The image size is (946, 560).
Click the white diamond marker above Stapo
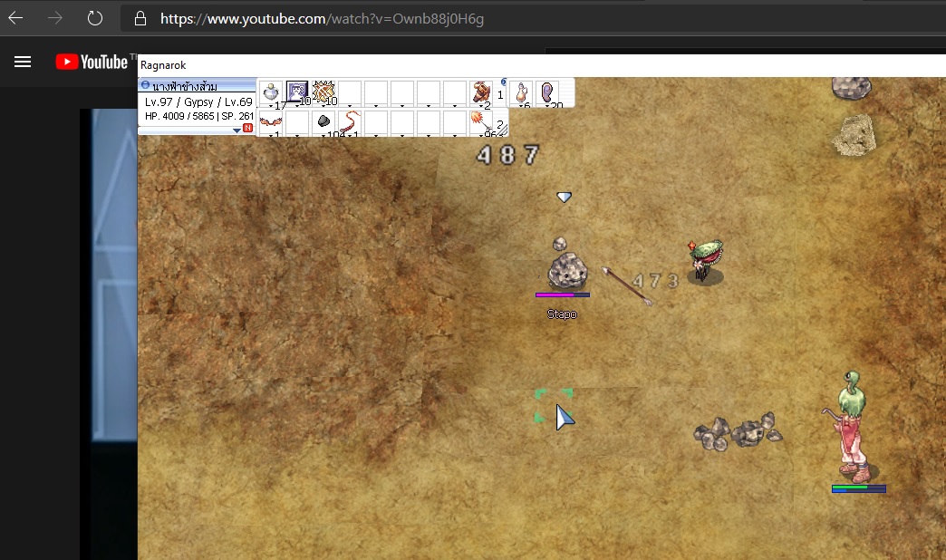(565, 198)
